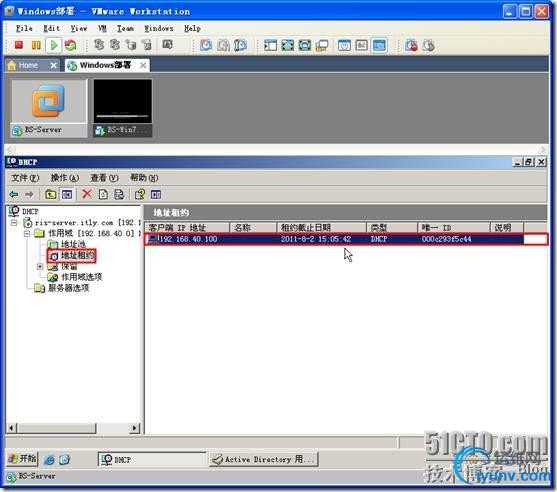Click the DHCP up one level folder icon
Screen dimensions: 557x492
[50, 194]
